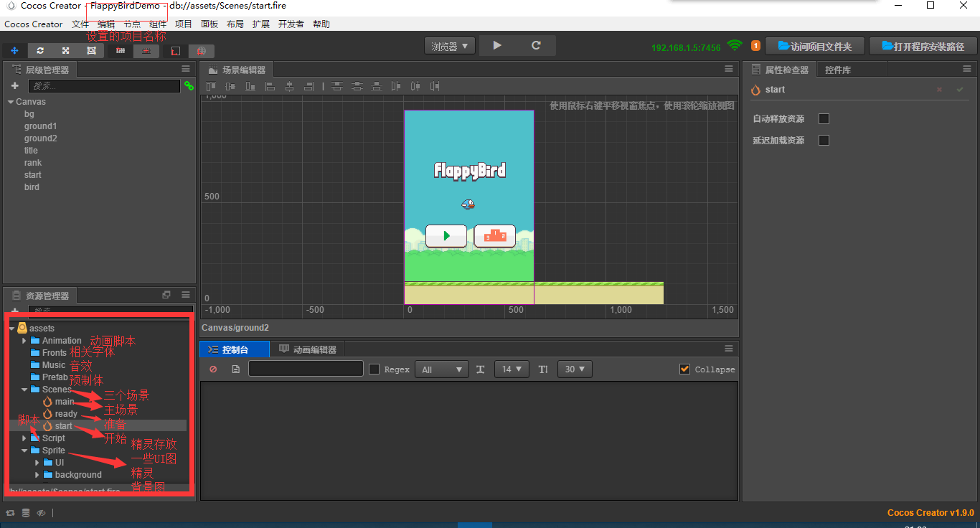Distribute nodes by right edges
The height and width of the screenshot is (528, 980).
[x=435, y=86]
